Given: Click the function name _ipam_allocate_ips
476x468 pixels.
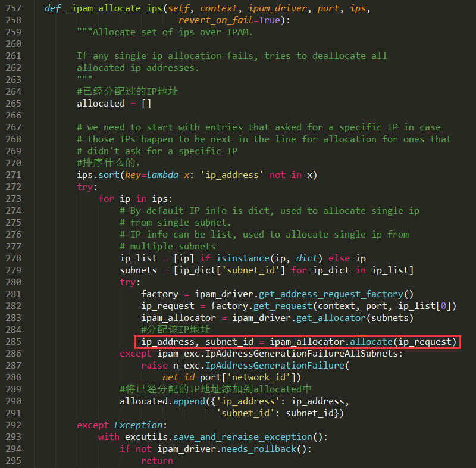Looking at the screenshot, I should (x=114, y=8).
